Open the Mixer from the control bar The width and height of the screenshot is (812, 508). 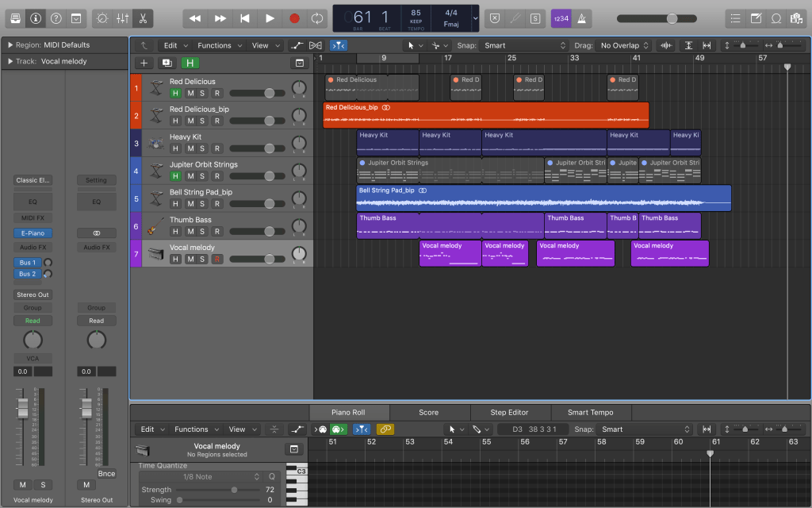click(123, 17)
